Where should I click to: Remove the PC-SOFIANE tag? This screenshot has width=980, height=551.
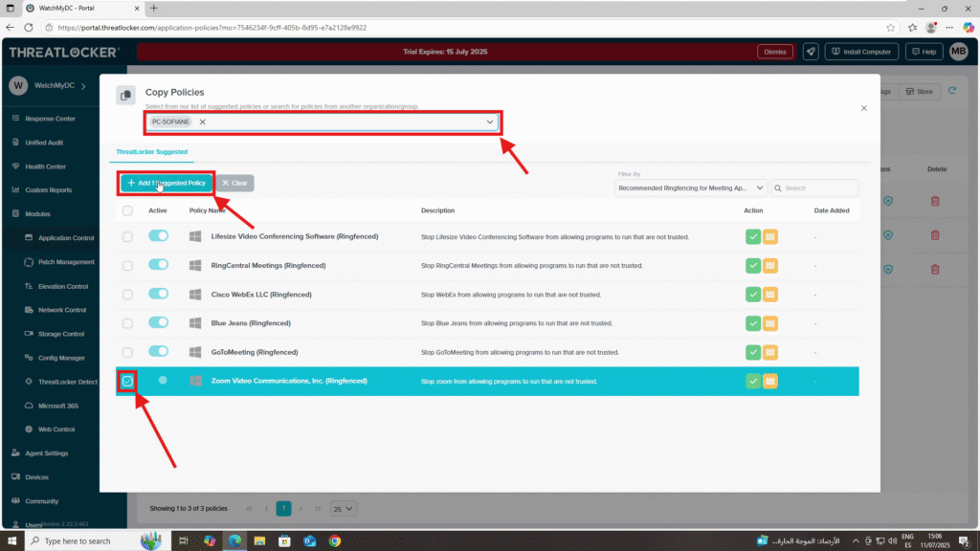point(203,121)
